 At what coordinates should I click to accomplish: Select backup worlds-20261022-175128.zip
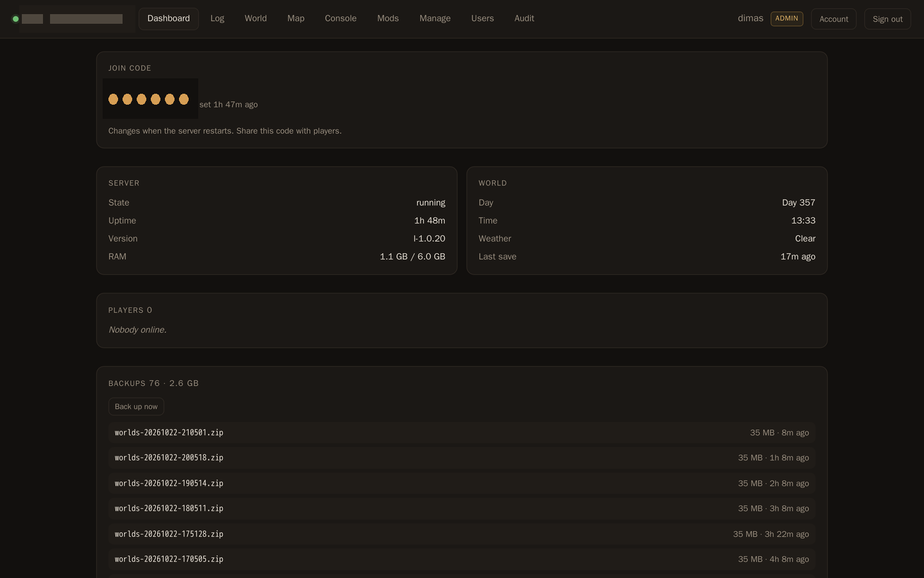click(462, 534)
